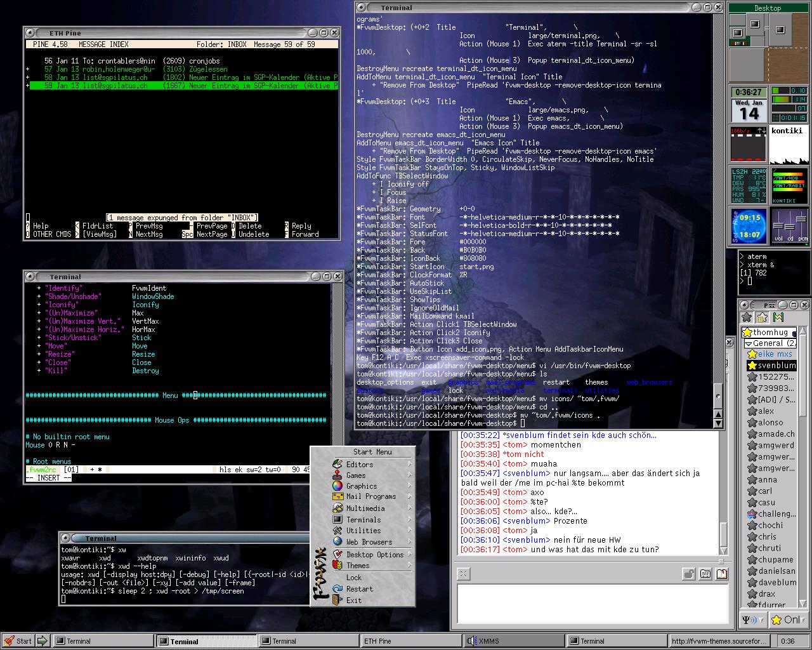Click in the chat message input box

pos(592,603)
